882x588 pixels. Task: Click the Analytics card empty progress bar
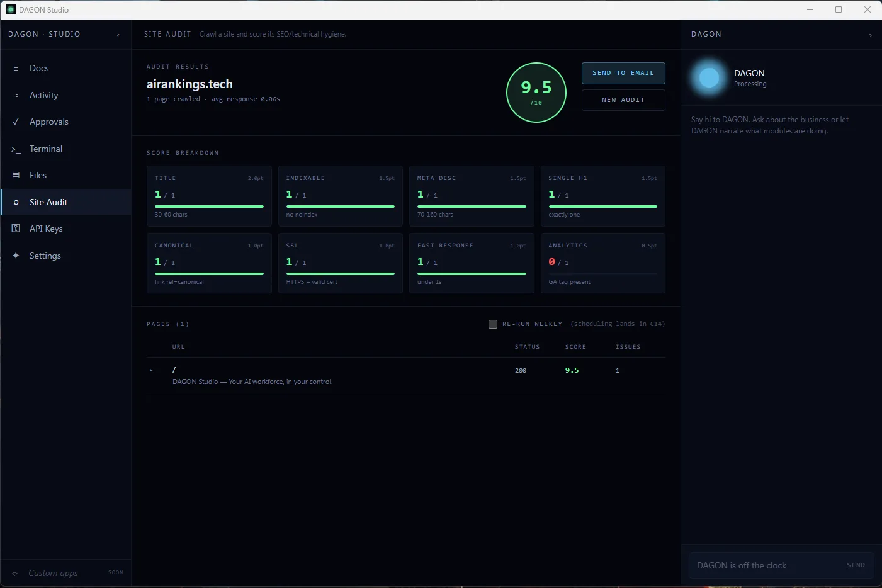[x=602, y=274]
